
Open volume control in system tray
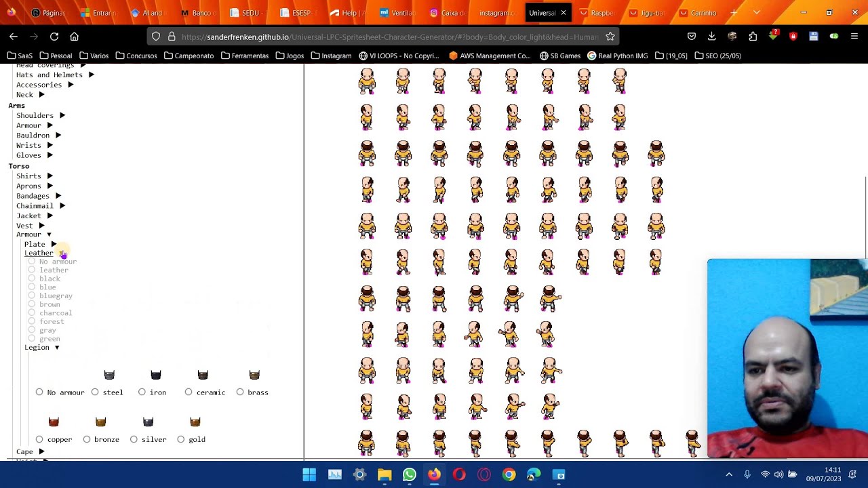click(778, 474)
